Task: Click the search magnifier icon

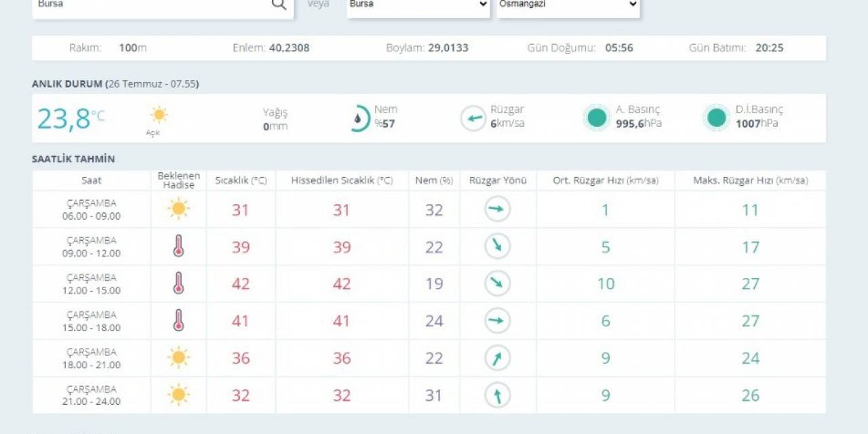Action: point(279,4)
